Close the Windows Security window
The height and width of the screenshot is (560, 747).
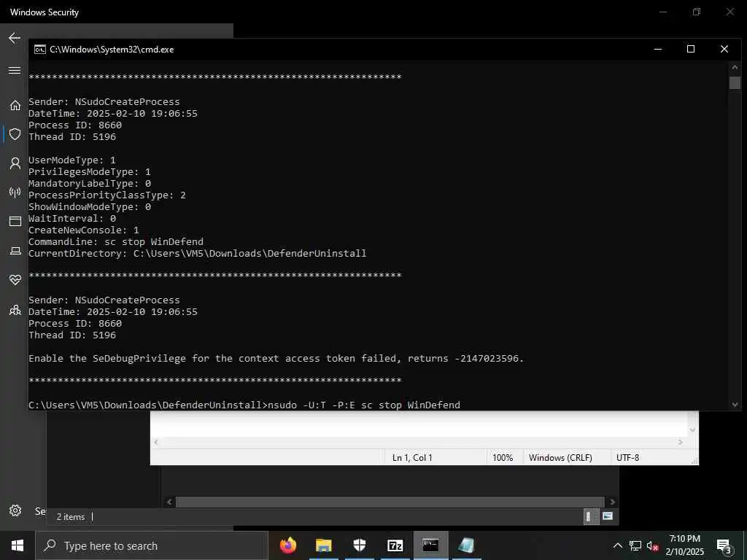pyautogui.click(x=729, y=12)
